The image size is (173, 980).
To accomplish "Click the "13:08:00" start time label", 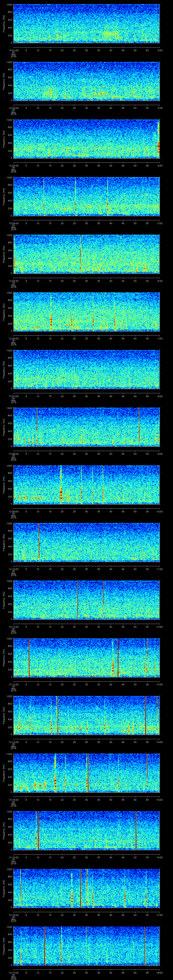I will click(14, 454).
